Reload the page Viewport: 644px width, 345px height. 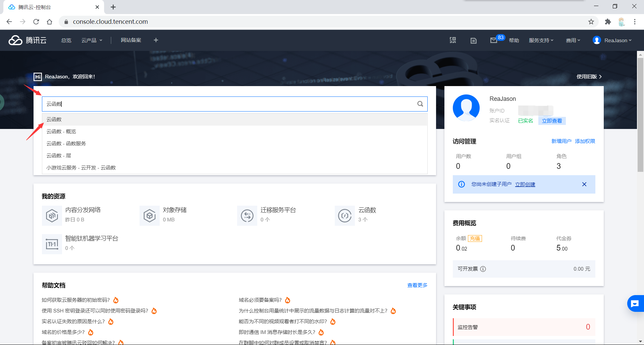click(x=36, y=22)
